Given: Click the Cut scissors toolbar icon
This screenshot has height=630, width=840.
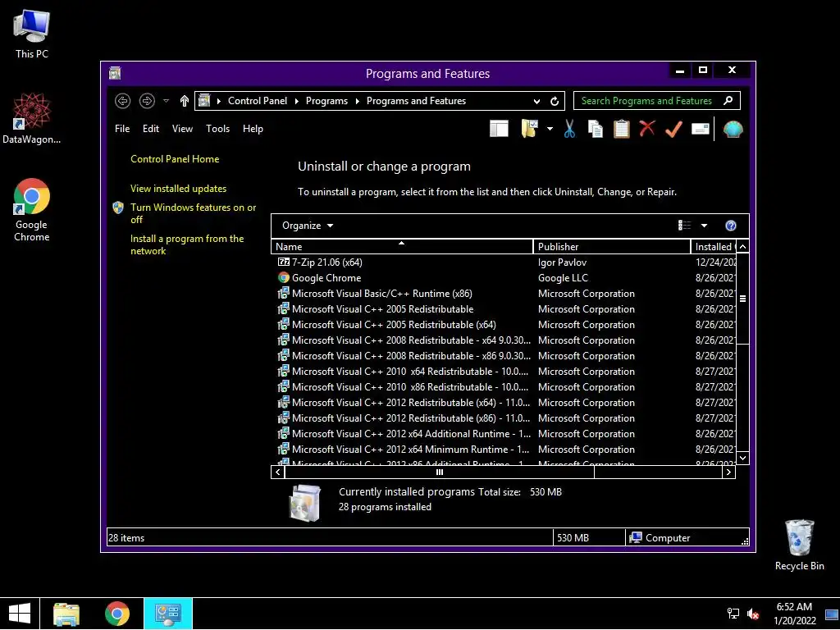Looking at the screenshot, I should (x=569, y=129).
